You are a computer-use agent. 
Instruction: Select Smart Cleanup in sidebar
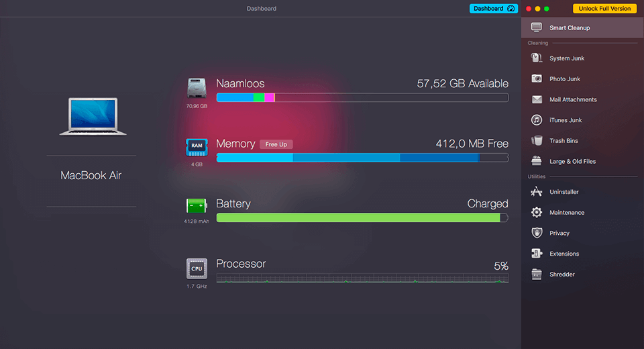point(582,28)
